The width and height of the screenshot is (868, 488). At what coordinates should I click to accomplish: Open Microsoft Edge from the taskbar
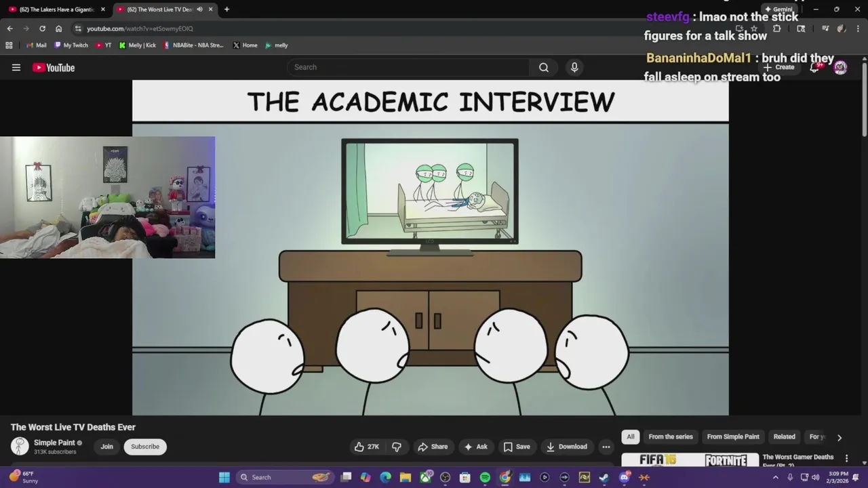386,477
